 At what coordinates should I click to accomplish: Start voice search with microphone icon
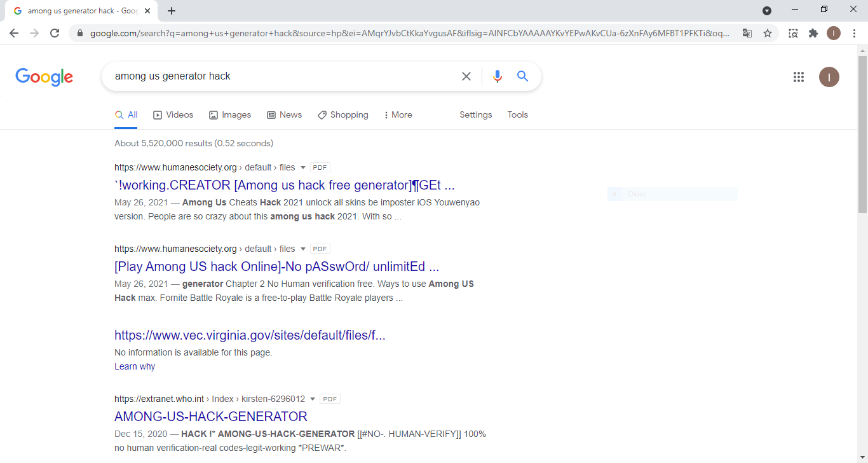point(498,76)
